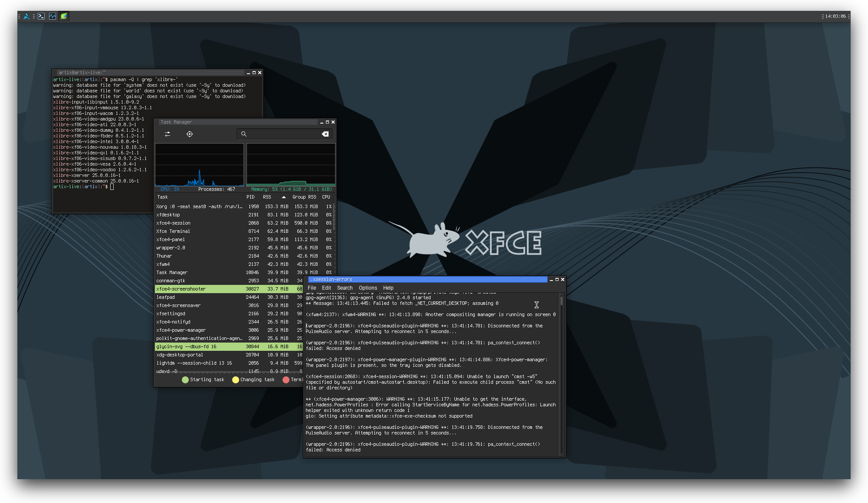
Task: Open the Search menu in Leafpad
Action: click(x=345, y=288)
